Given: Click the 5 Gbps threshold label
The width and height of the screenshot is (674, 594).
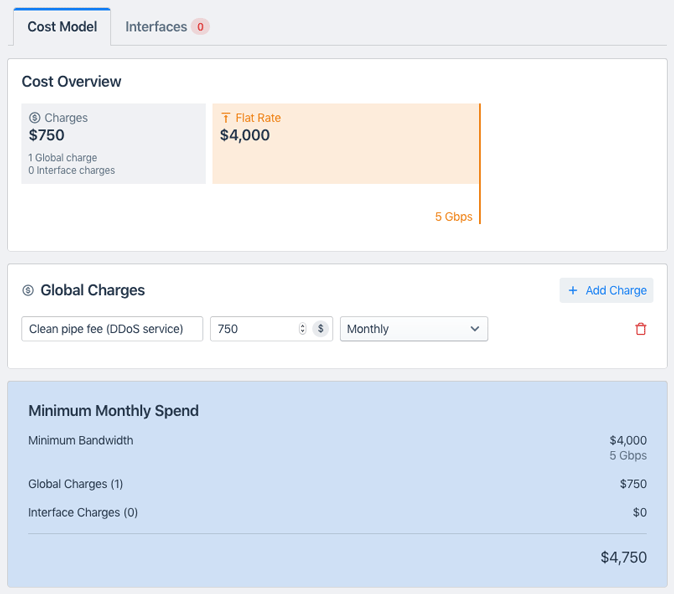Looking at the screenshot, I should [453, 217].
